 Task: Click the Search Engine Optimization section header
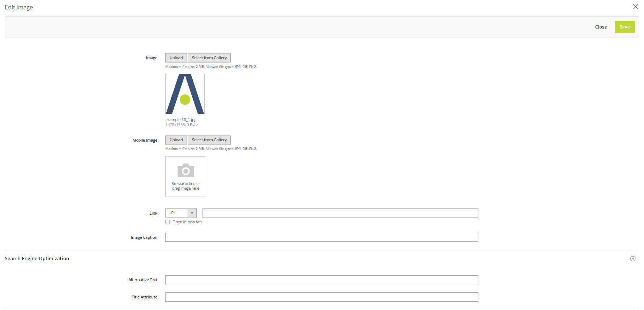(37, 259)
